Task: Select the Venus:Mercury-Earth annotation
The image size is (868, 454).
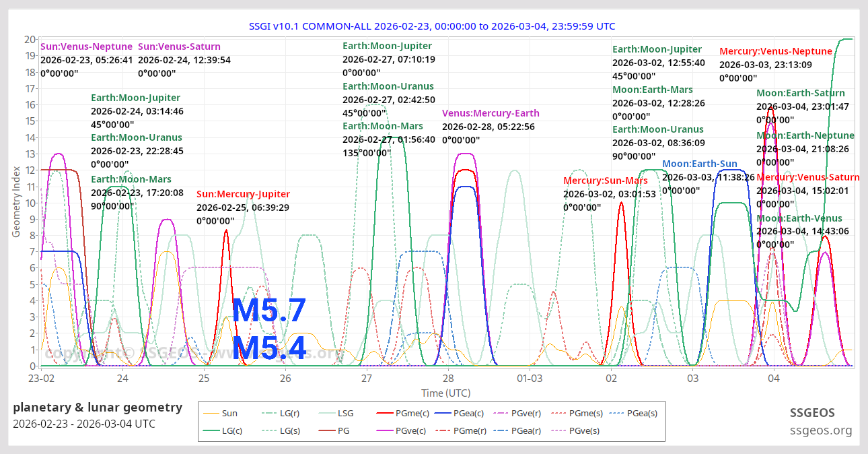Action: 491,112
